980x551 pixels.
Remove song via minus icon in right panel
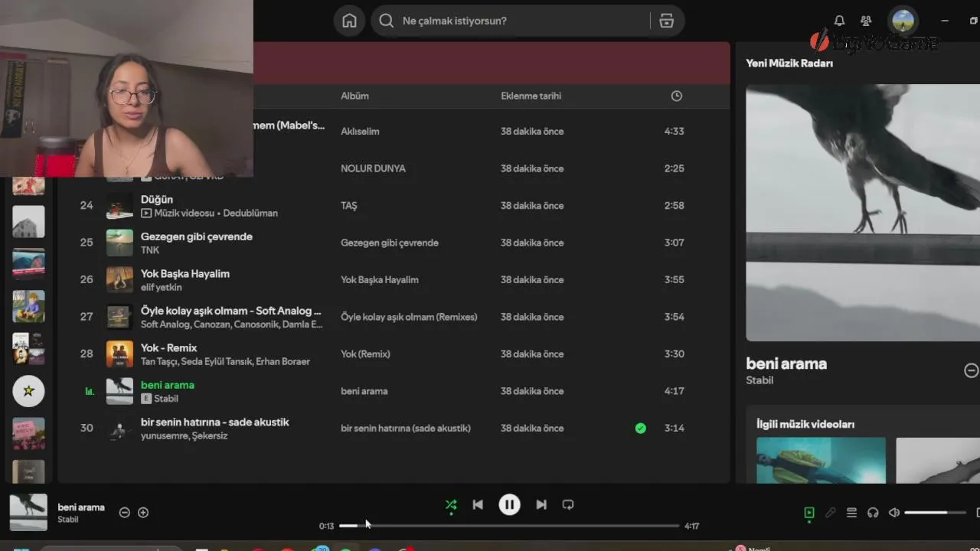[x=971, y=370]
